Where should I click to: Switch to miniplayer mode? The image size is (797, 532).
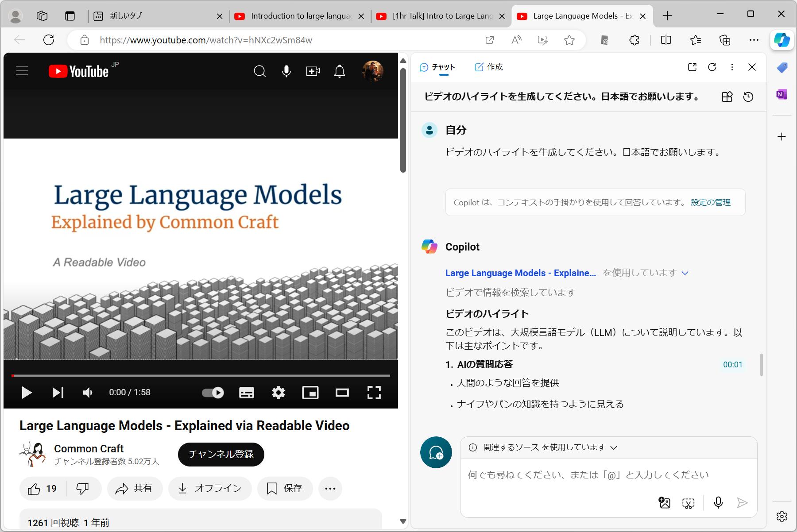coord(310,393)
